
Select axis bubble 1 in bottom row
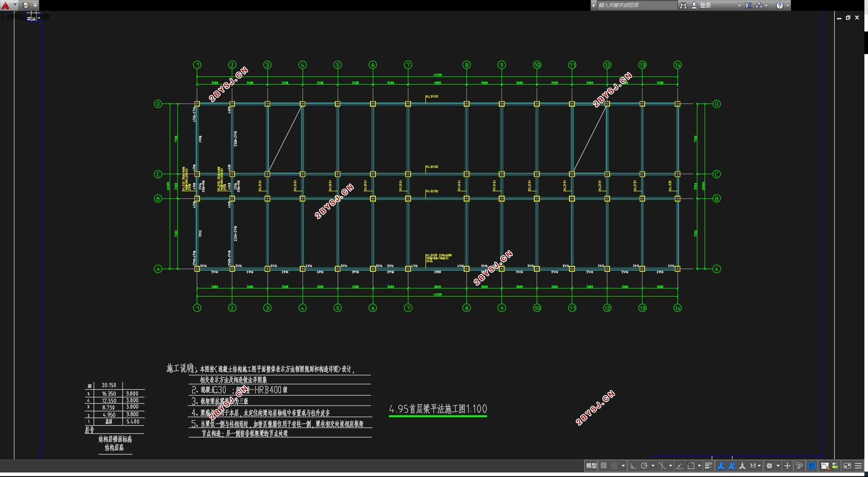(197, 308)
